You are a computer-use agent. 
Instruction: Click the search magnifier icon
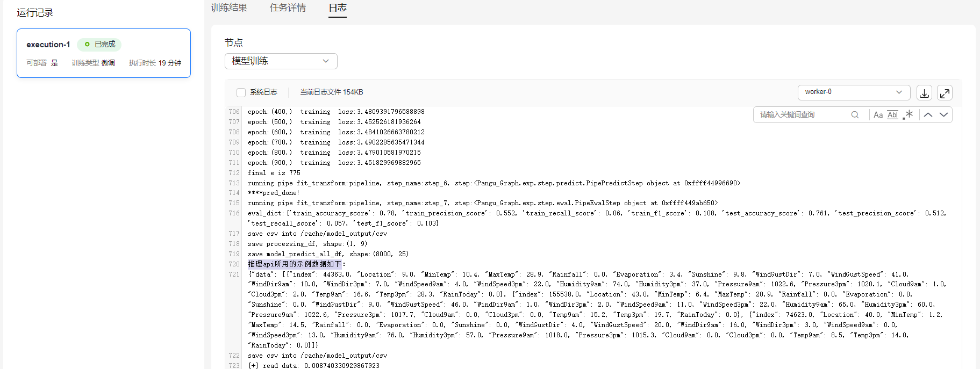[855, 114]
